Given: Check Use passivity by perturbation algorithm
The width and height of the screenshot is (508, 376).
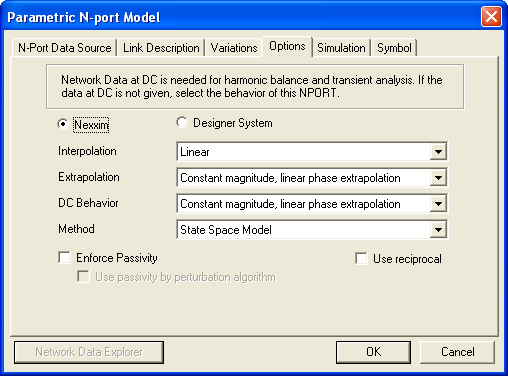Looking at the screenshot, I should pyautogui.click(x=83, y=277).
